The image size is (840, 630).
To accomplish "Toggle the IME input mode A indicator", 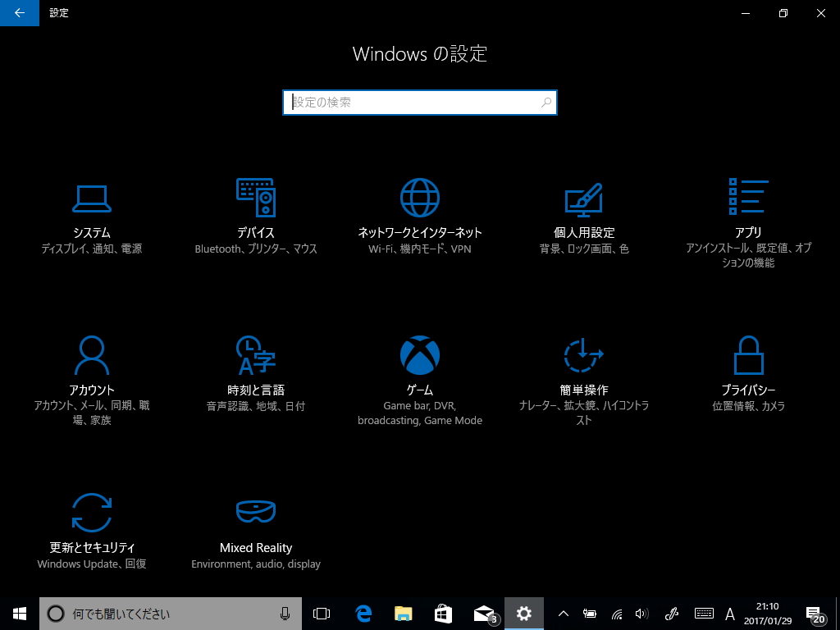I will pos(729,614).
